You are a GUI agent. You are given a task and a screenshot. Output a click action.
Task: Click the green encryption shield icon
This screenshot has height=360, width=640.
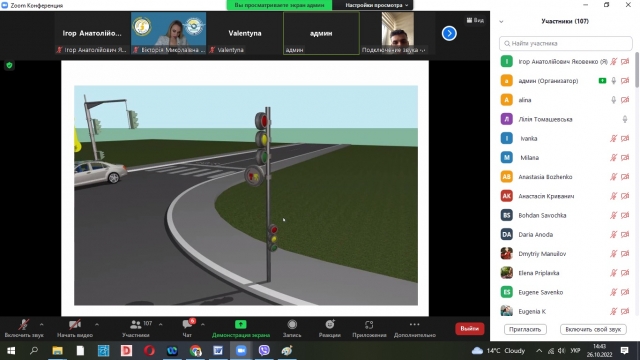point(9,65)
